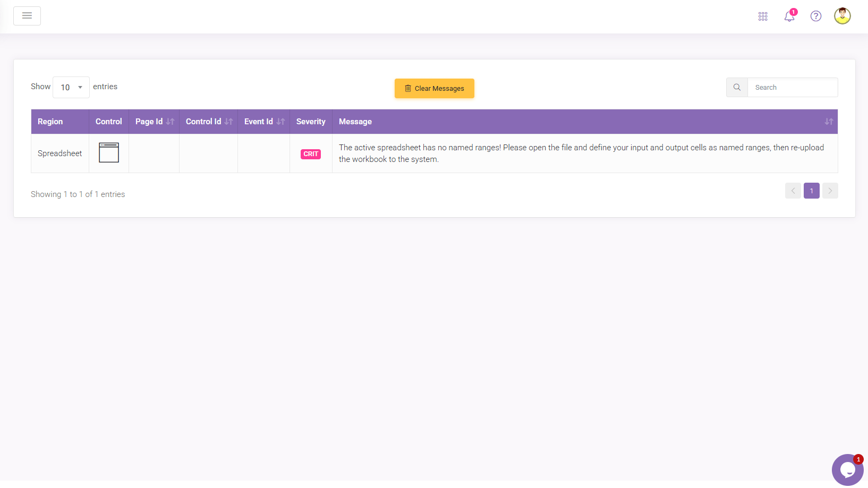Screen dimensions: 868x488
Task: Click the window control icon in Spreadsheet row
Action: (109, 153)
